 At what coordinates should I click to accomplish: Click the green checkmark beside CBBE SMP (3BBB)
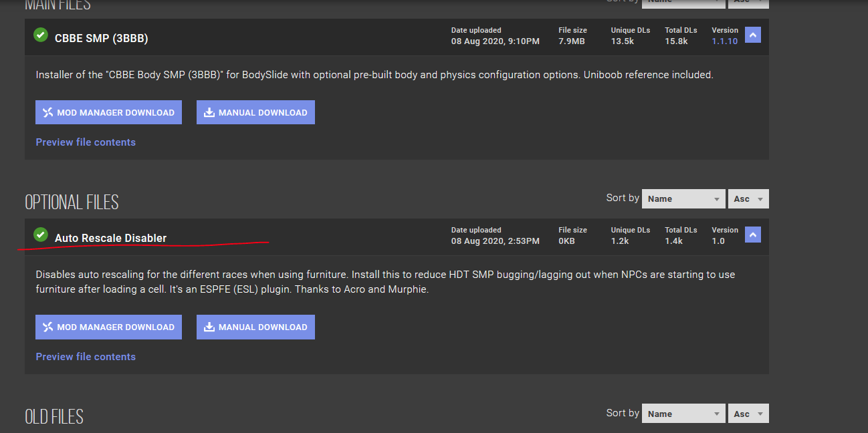[x=41, y=34]
